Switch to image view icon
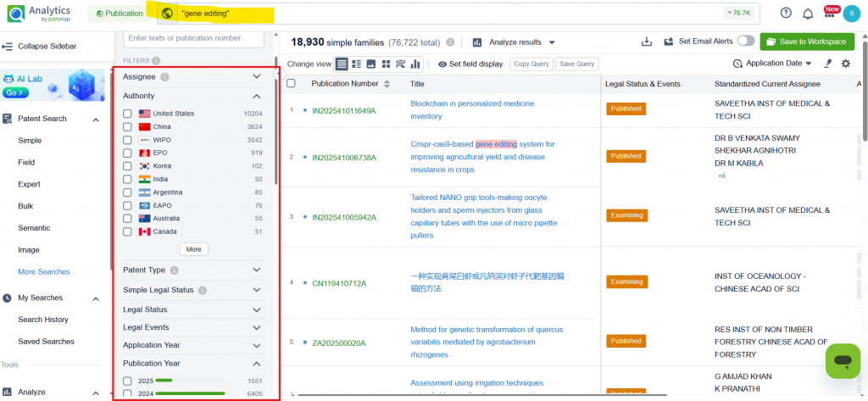 (371, 64)
